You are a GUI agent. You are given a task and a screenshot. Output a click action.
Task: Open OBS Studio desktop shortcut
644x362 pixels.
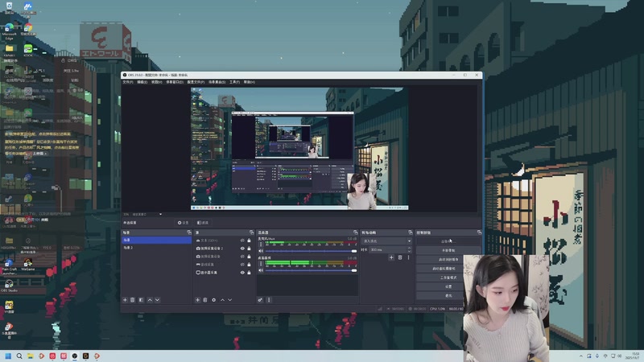(9, 286)
